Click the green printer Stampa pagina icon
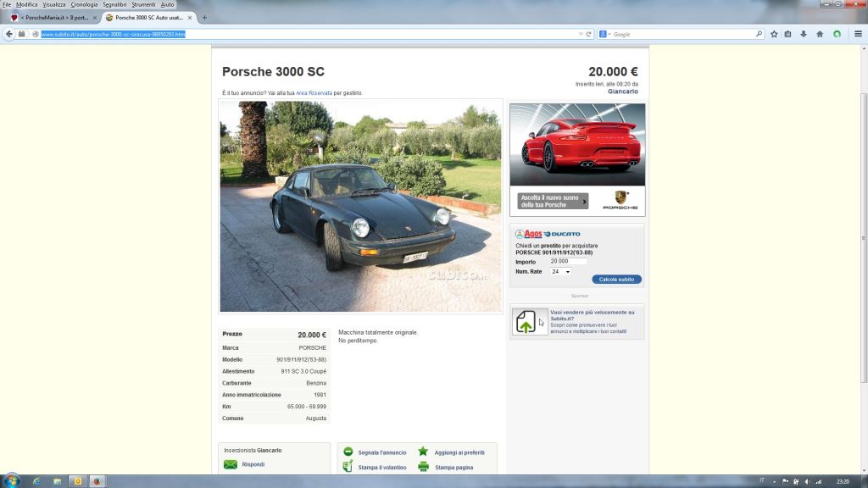 tap(424, 467)
